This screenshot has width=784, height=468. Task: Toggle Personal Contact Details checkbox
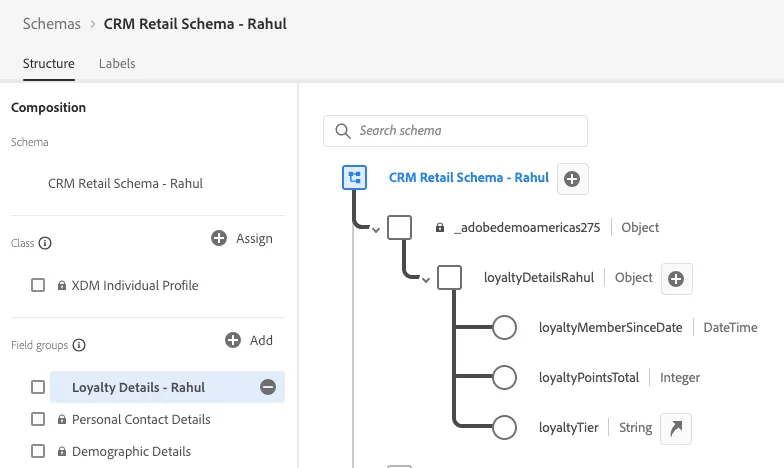[x=38, y=419]
